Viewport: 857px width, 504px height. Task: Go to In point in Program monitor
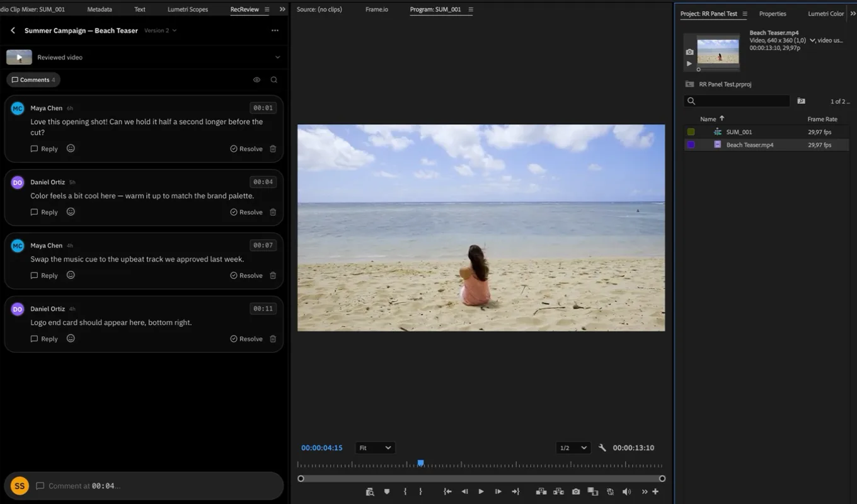[x=447, y=491]
